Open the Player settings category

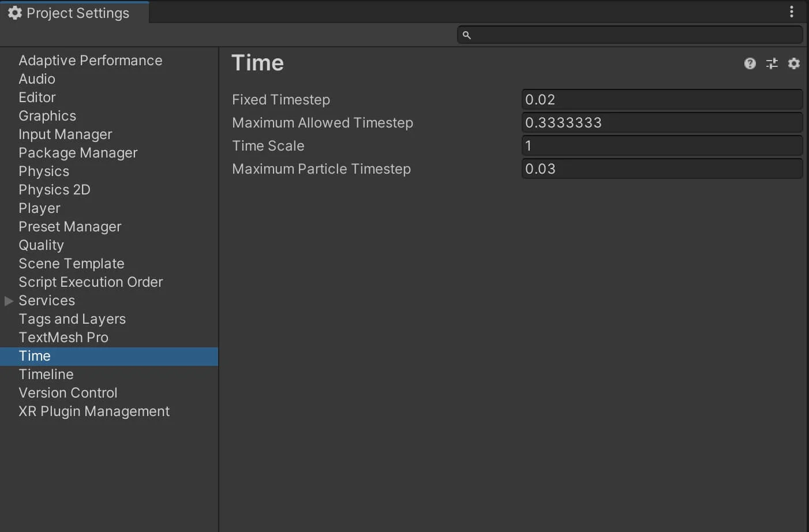(39, 208)
